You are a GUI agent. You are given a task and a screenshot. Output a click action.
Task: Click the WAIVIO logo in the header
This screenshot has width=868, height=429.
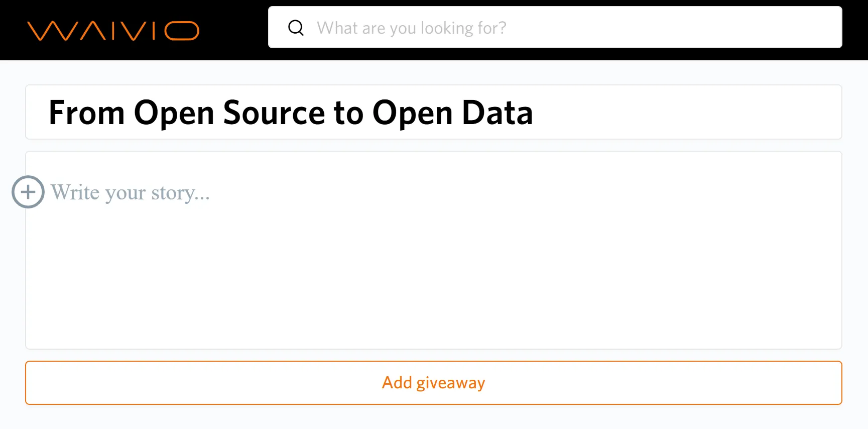[114, 30]
